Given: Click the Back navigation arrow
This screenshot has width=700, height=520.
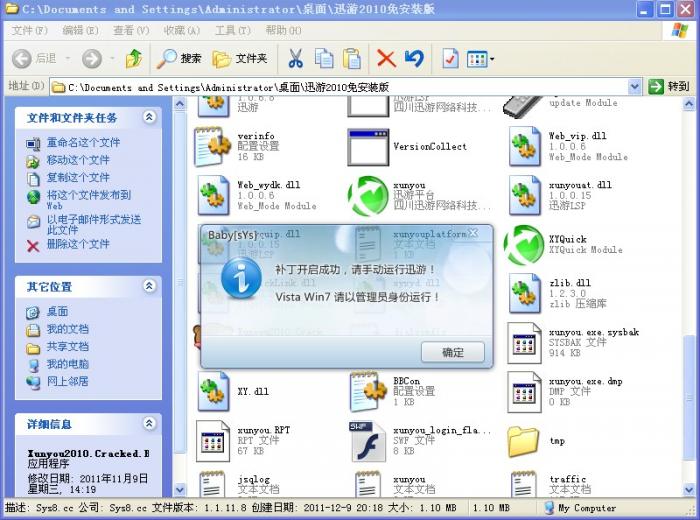Looking at the screenshot, I should point(21,58).
